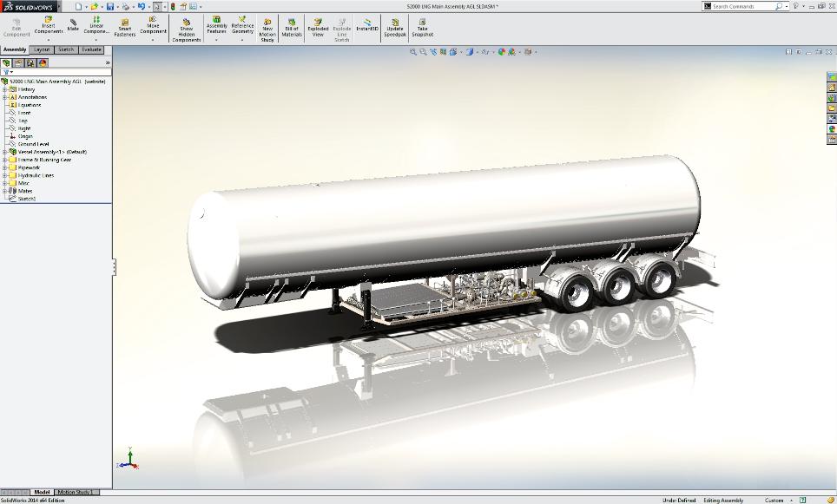This screenshot has width=837, height=504.
Task: Switch to the Evaluate tab
Action: click(x=91, y=49)
